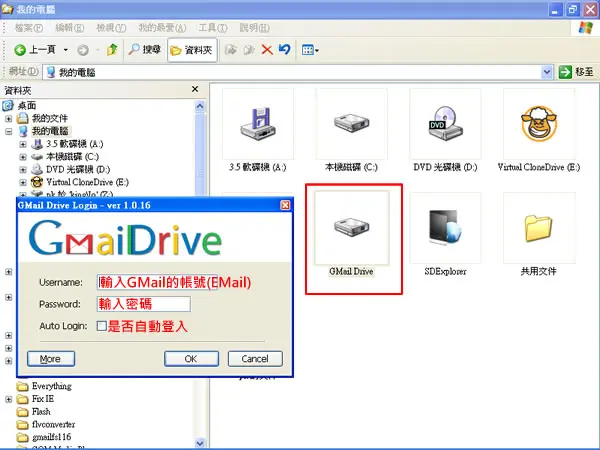The image size is (600, 450).
Task: Click the More button in login dialog
Action: pyautogui.click(x=51, y=359)
